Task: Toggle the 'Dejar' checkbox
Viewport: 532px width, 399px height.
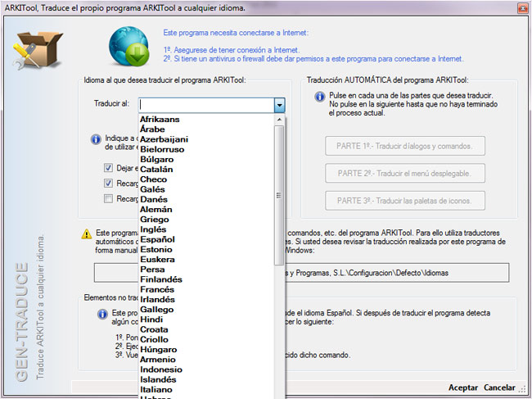Action: pyautogui.click(x=108, y=167)
